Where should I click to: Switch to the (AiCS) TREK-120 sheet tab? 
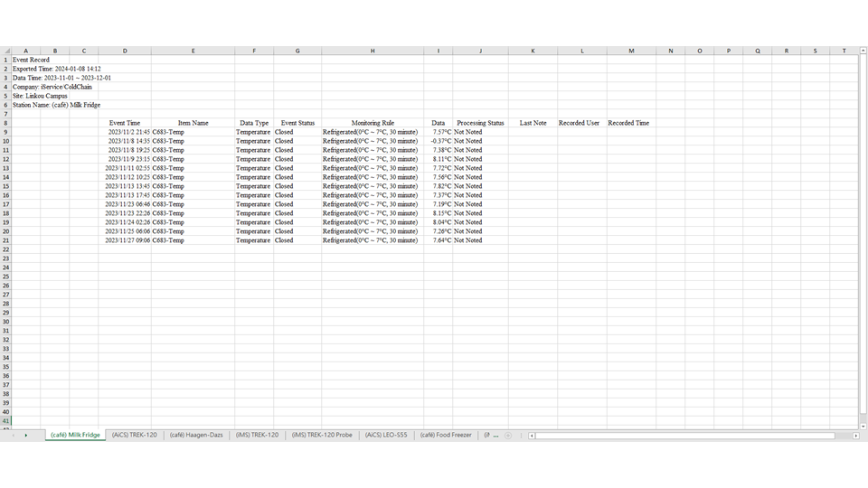(x=134, y=436)
